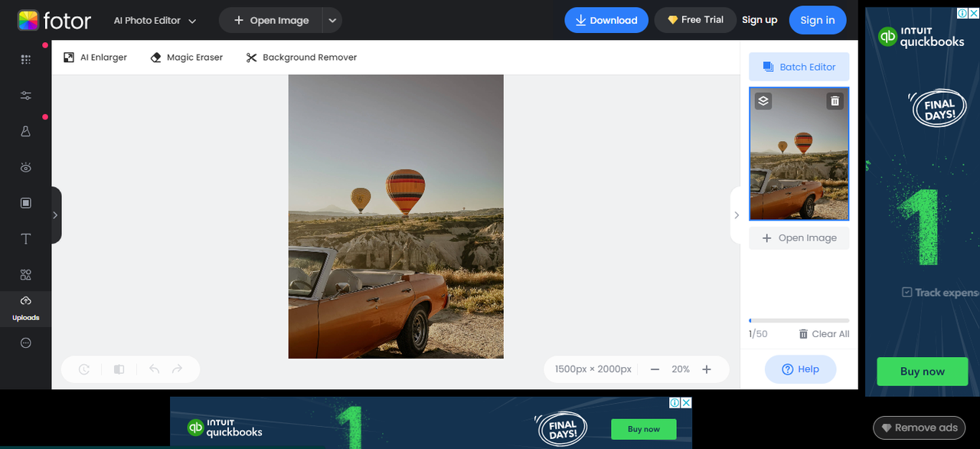Viewport: 980px width, 449px height.
Task: Open the Uploads panel
Action: 25,309
